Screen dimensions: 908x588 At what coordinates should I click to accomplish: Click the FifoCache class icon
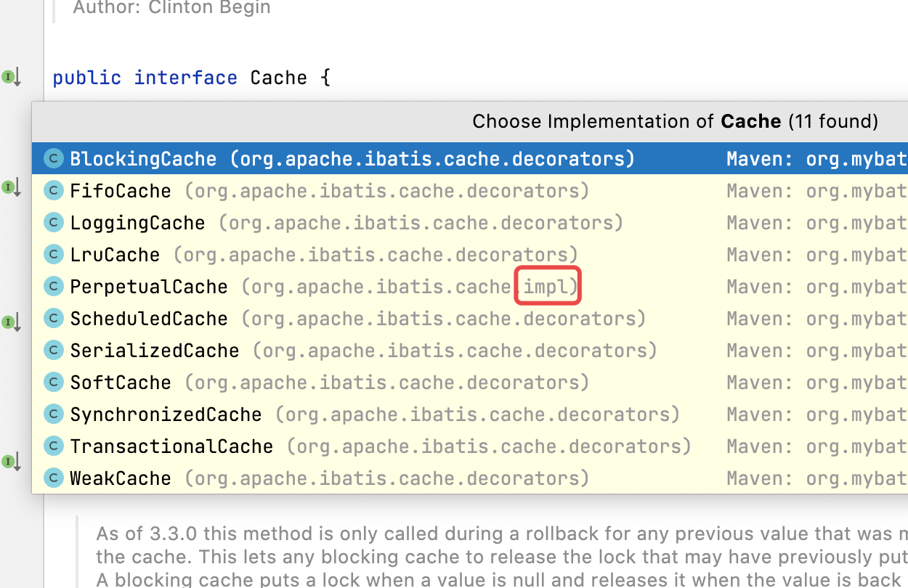[x=53, y=191]
